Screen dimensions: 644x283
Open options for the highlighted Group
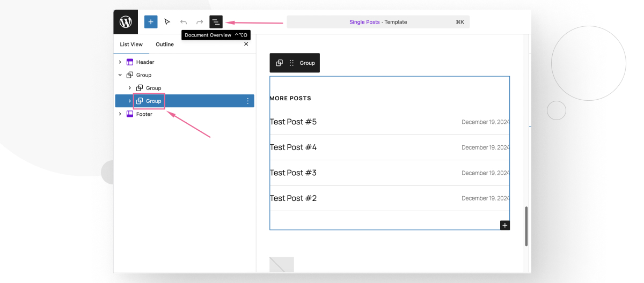point(247,101)
